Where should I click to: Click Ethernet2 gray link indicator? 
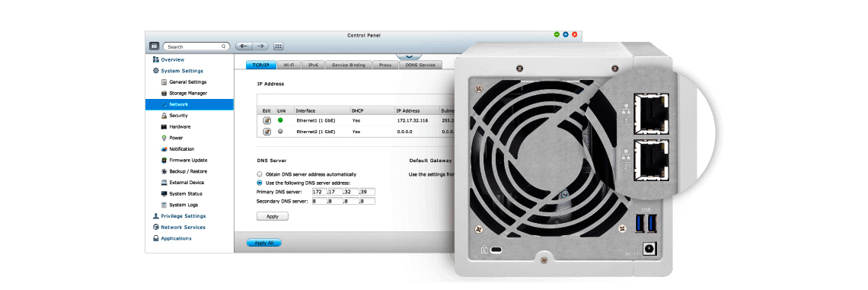coord(280,131)
